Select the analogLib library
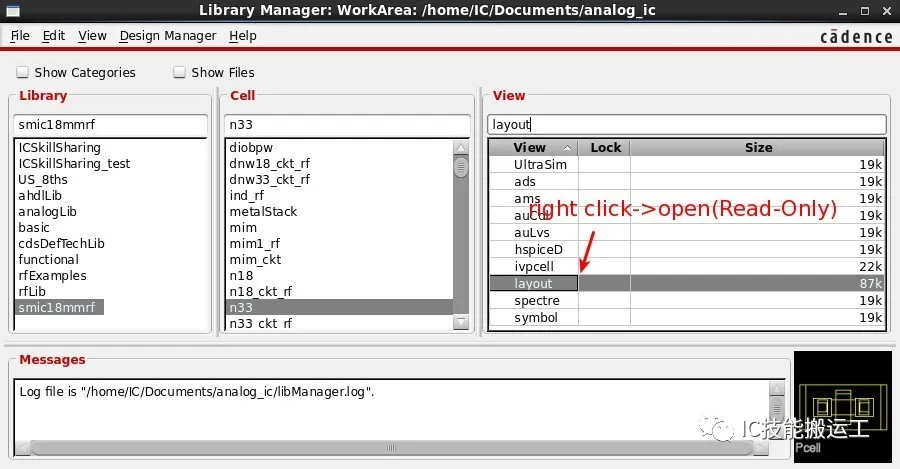Viewport: 900px width, 469px height. pyautogui.click(x=47, y=212)
